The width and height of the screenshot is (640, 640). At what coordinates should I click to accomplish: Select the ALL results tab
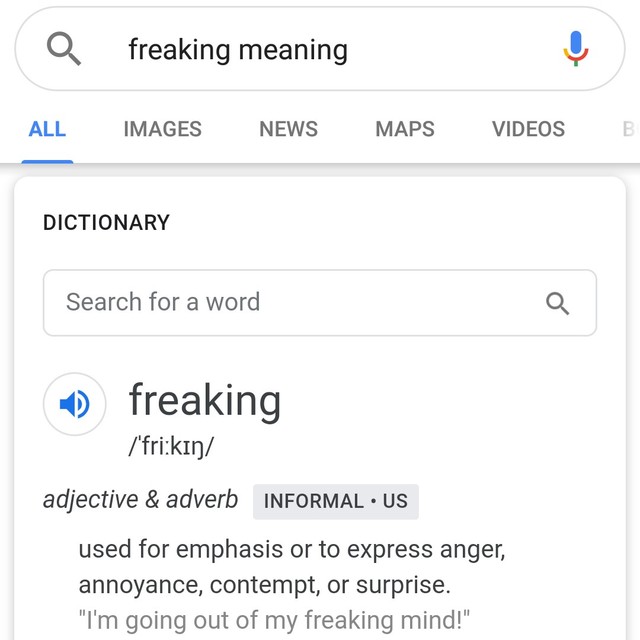click(x=47, y=129)
